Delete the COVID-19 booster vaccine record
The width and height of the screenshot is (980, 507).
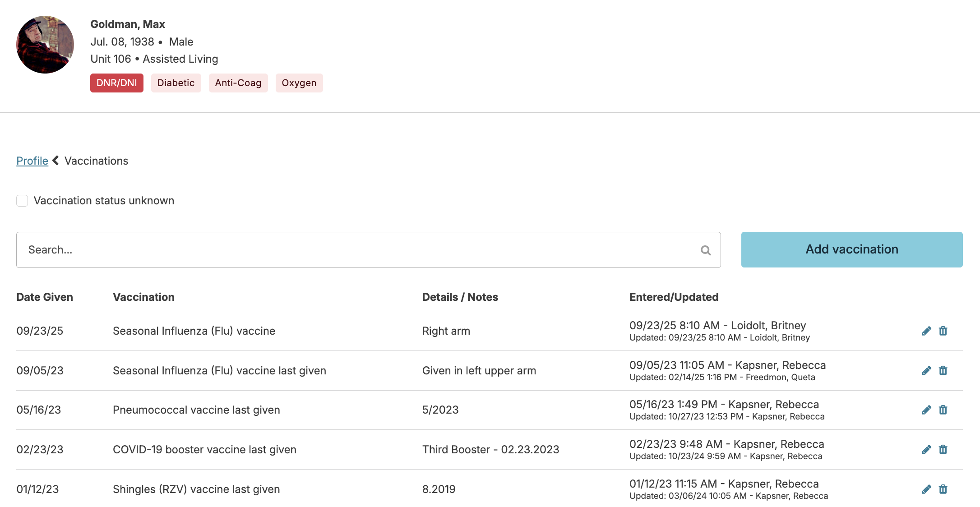click(x=943, y=450)
